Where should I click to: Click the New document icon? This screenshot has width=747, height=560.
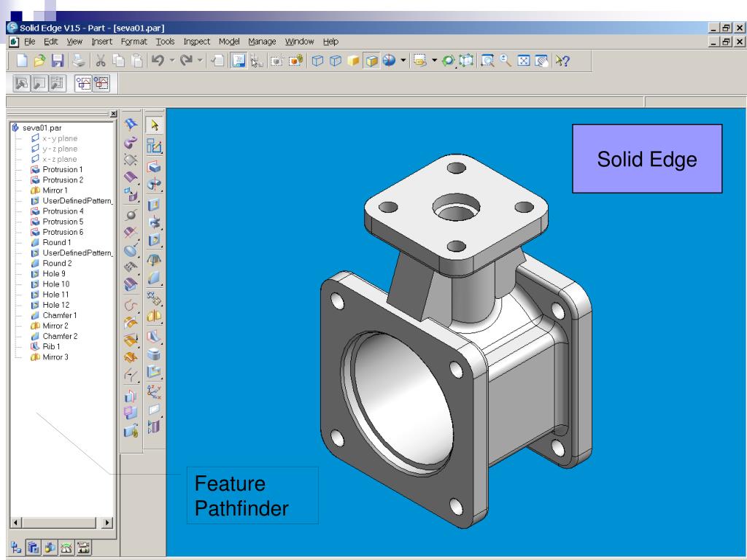(22, 61)
